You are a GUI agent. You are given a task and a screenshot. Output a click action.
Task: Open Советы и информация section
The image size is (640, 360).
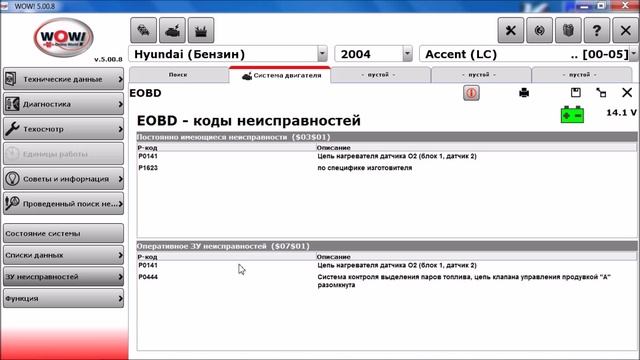(x=63, y=179)
